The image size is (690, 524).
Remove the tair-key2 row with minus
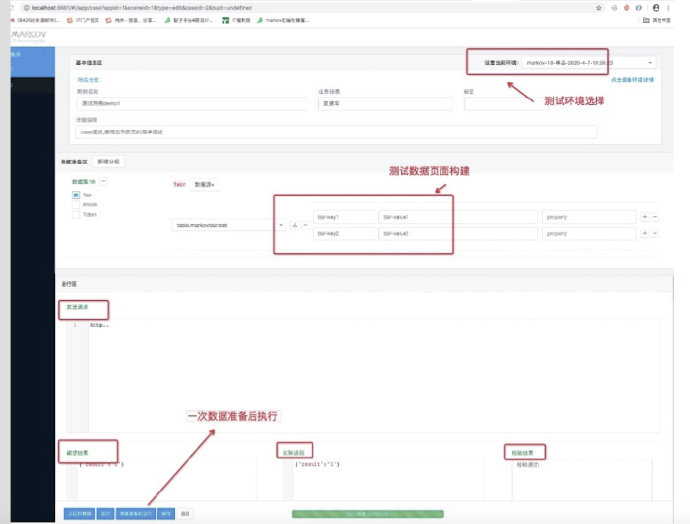click(x=655, y=233)
